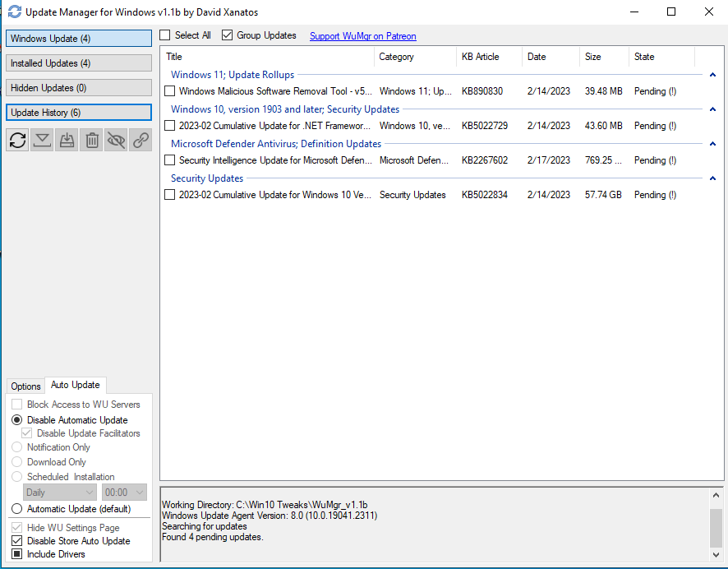Click the download updates toolbar icon
This screenshot has width=728, height=569.
[42, 140]
